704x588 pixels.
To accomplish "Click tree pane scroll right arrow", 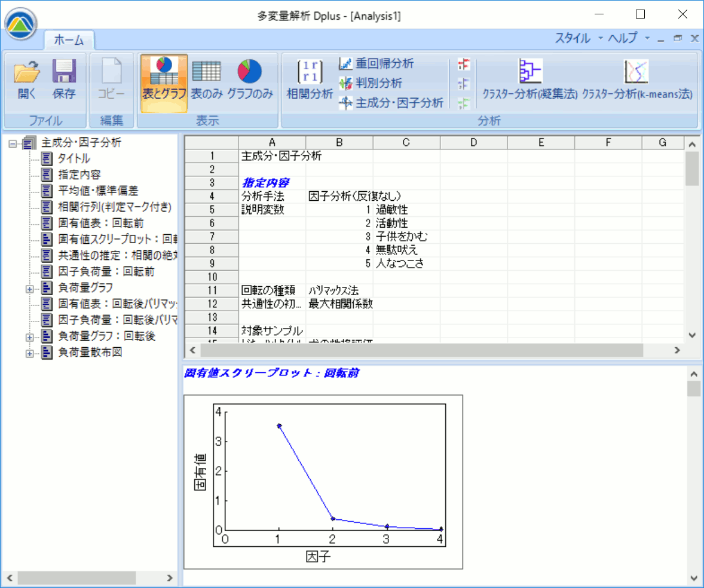I will click(x=170, y=578).
